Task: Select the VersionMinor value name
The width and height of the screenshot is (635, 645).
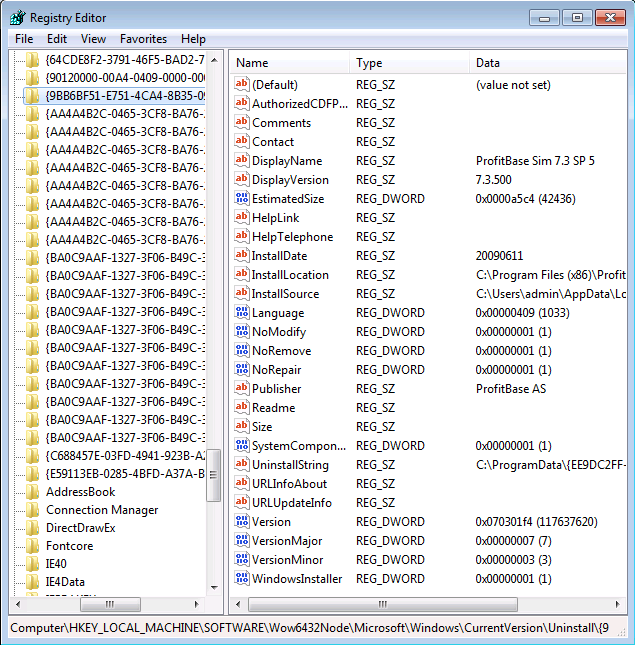Action: coord(287,559)
